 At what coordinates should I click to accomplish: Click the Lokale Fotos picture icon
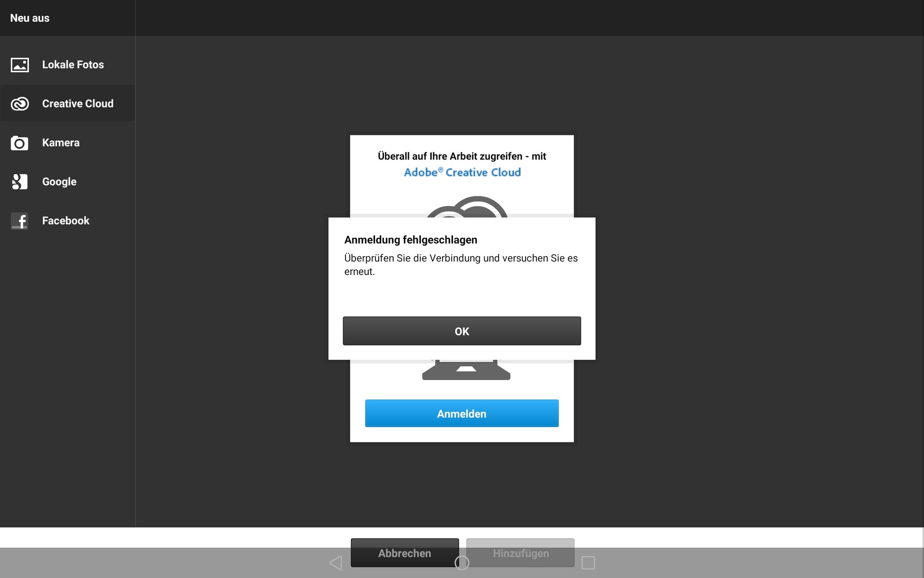click(x=20, y=65)
